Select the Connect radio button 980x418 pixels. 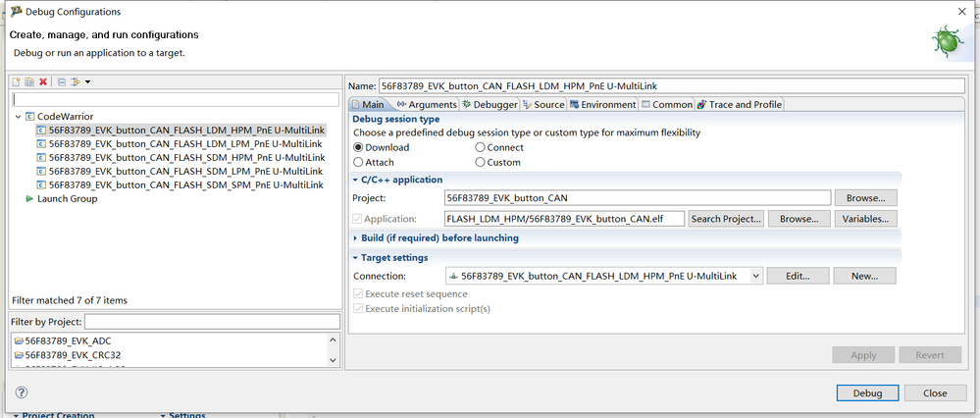tap(480, 147)
